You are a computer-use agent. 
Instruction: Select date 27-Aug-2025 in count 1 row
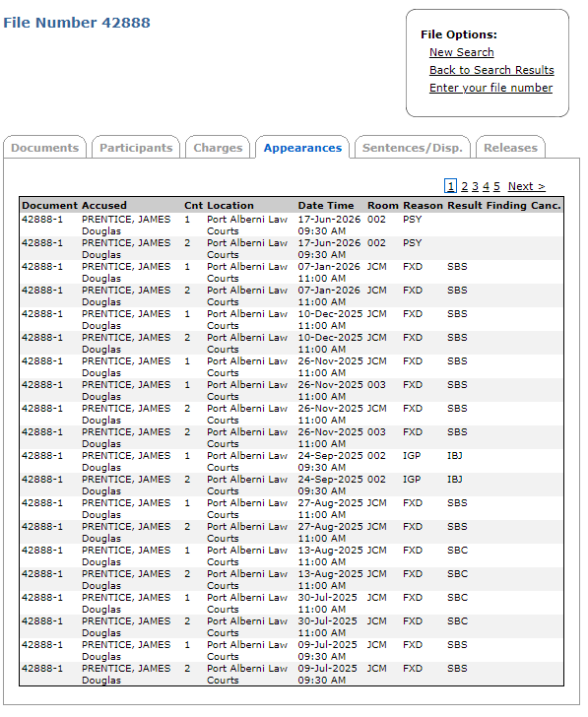(330, 503)
